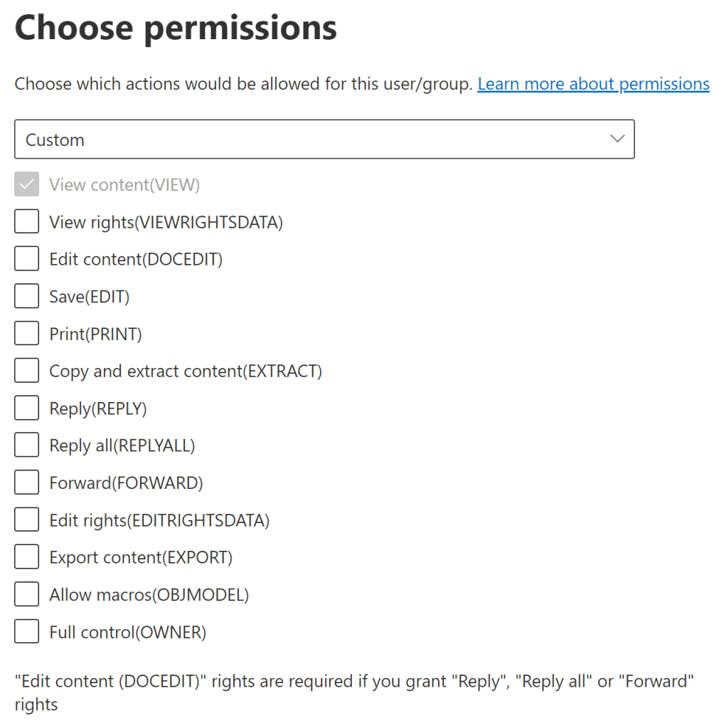719x728 pixels.
Task: Check the Edit content (DOCEDIT) box
Action: 27,260
